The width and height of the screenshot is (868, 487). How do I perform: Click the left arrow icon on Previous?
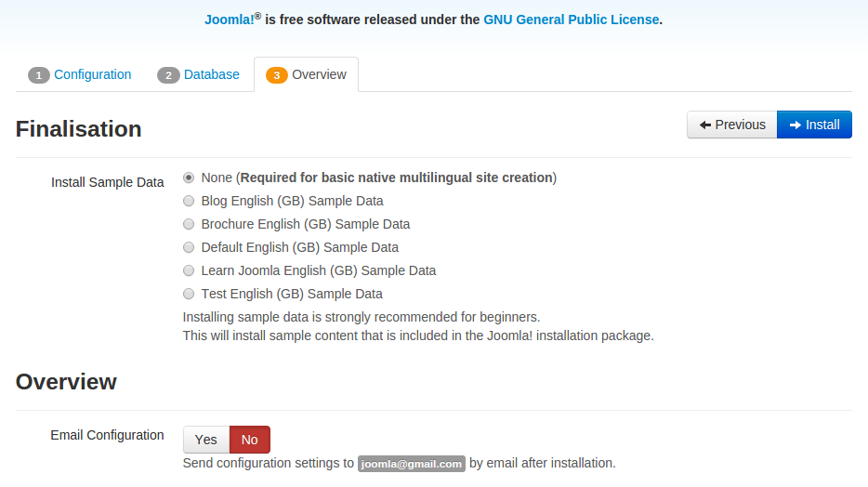coord(704,125)
